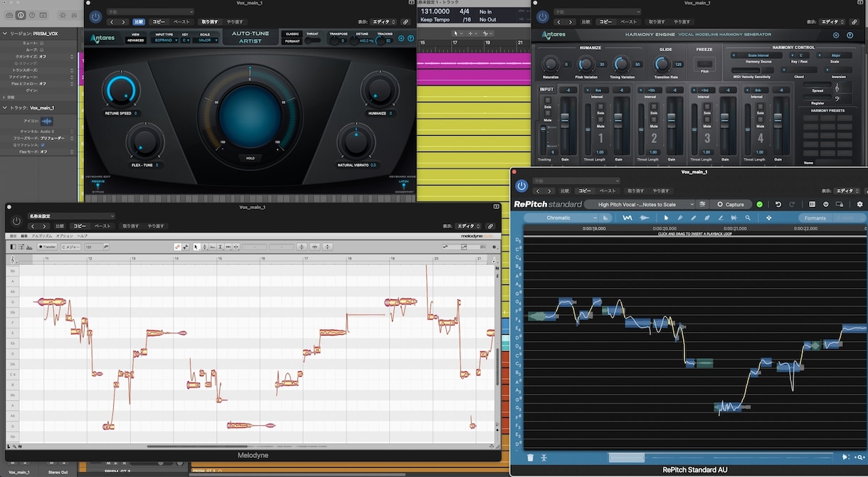The height and width of the screenshot is (477, 868).
Task: Tick the ミュート checkbox in region inspector
Action: 43,43
